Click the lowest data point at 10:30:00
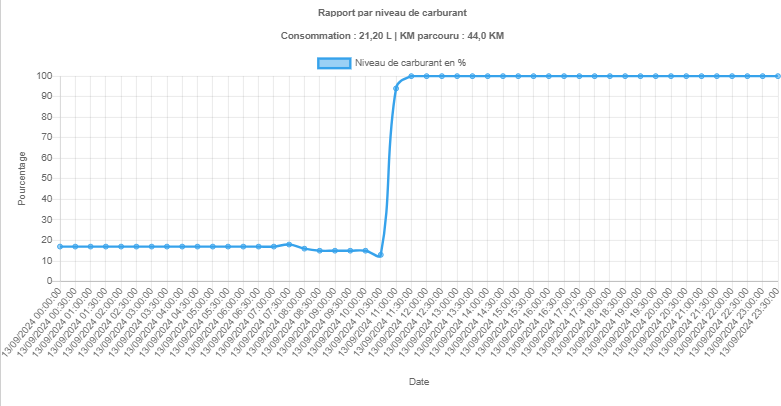 coord(380,255)
